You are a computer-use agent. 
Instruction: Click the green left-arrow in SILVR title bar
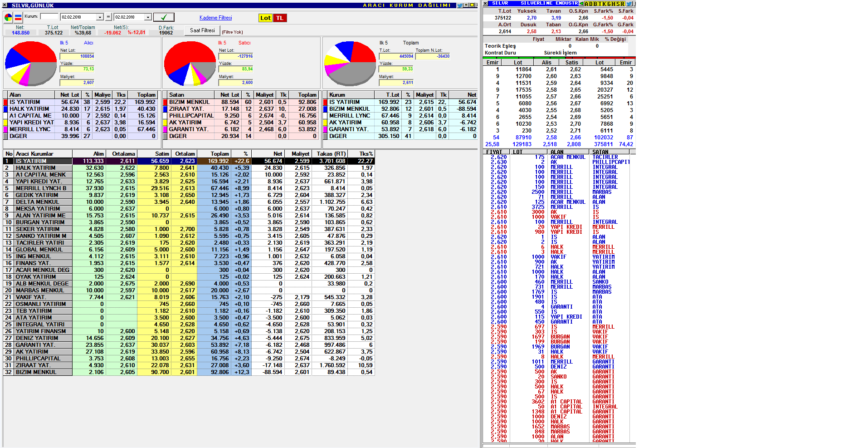582,4
